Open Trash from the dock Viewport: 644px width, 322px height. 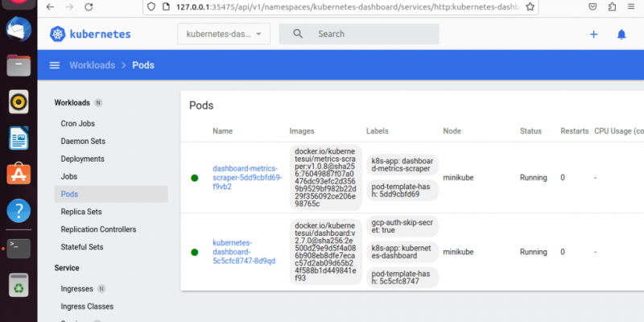click(19, 285)
